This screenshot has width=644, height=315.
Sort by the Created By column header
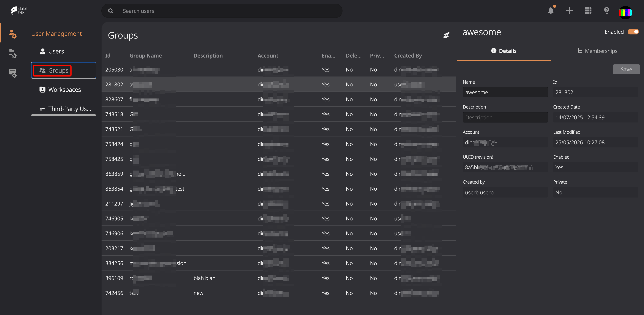[408, 56]
